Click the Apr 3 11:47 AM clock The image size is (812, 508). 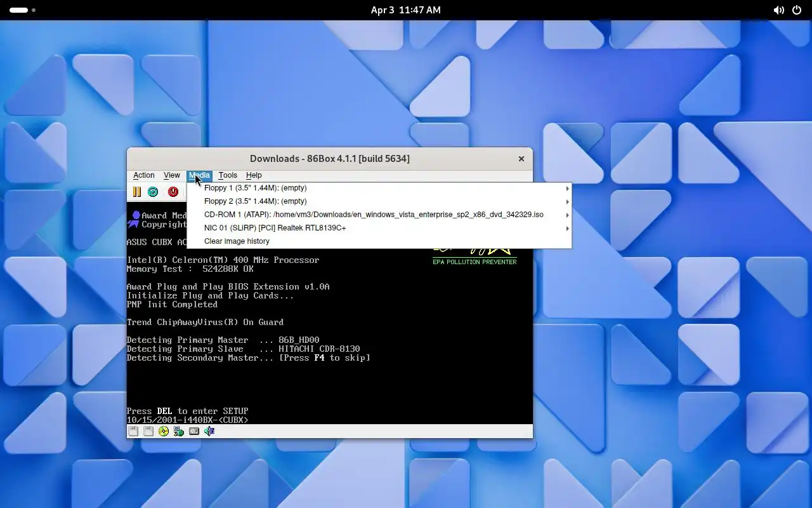point(406,10)
